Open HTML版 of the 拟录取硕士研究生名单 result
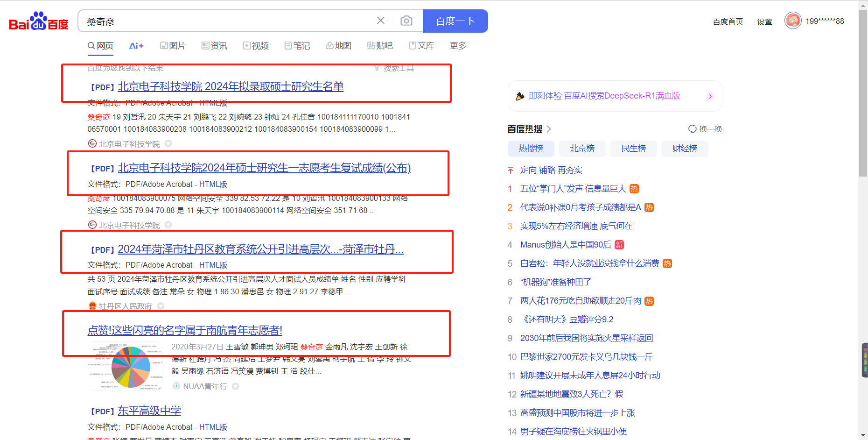Viewport: 868px width, 440px height. [213, 103]
